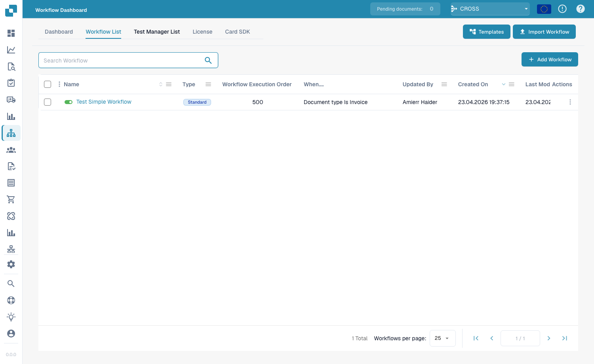The height and width of the screenshot is (364, 594).
Task: Open the Workflows per page dropdown
Action: (443, 338)
